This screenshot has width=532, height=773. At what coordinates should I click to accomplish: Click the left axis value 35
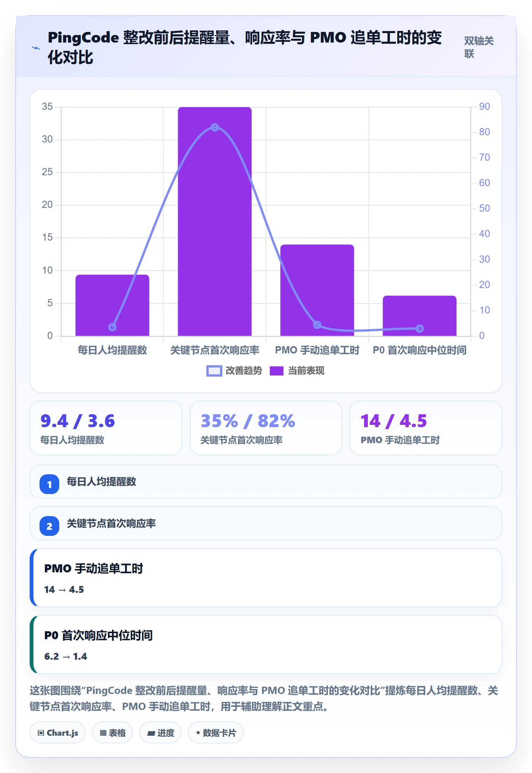(x=47, y=106)
